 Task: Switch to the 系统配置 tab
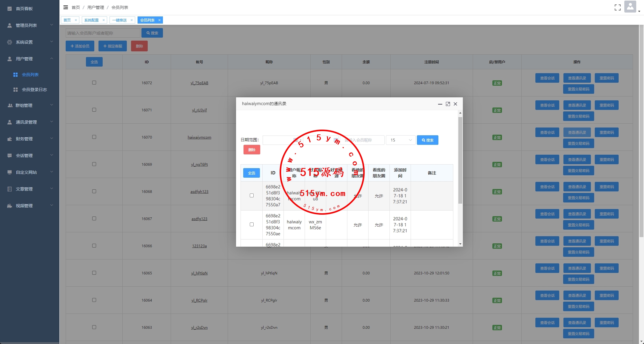click(91, 20)
